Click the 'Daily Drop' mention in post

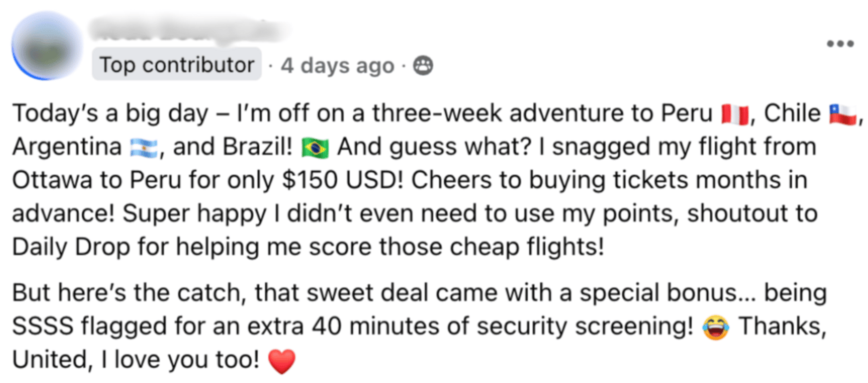(71, 247)
